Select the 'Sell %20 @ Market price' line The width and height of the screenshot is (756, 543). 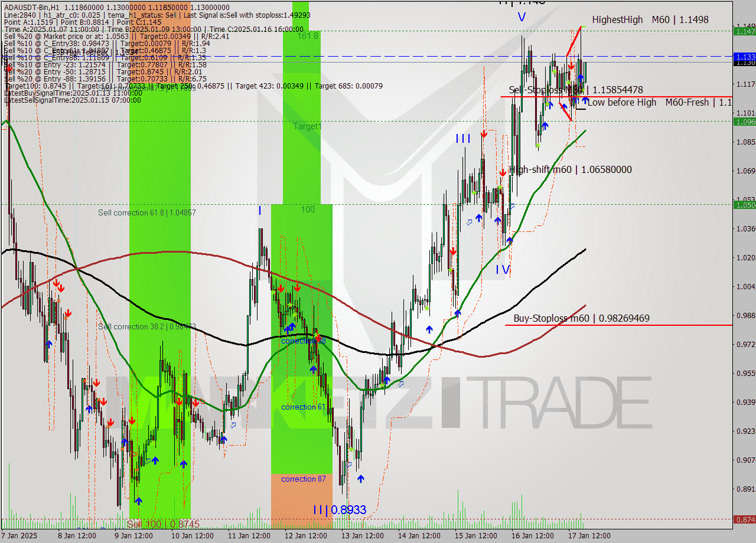click(116, 36)
